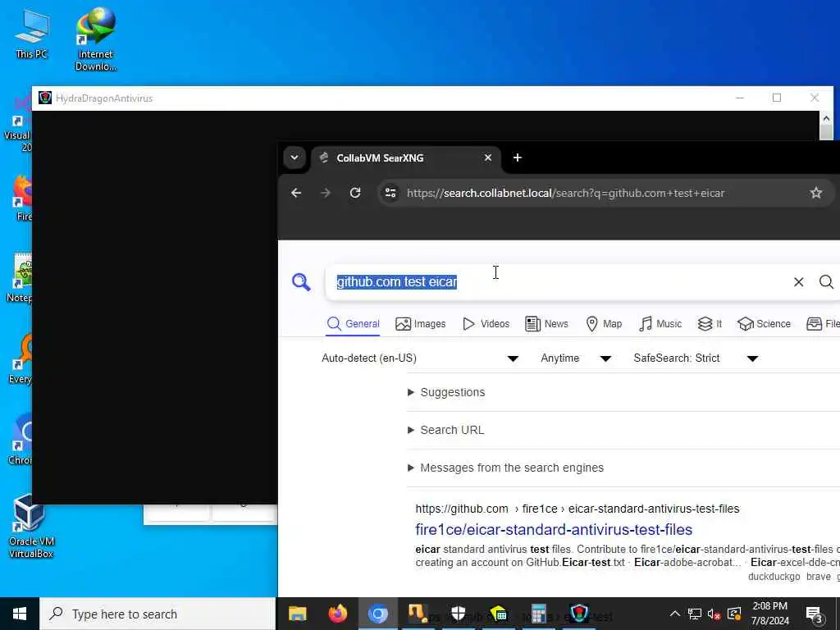This screenshot has height=630, width=840.
Task: Show hidden system tray icons
Action: [674, 614]
